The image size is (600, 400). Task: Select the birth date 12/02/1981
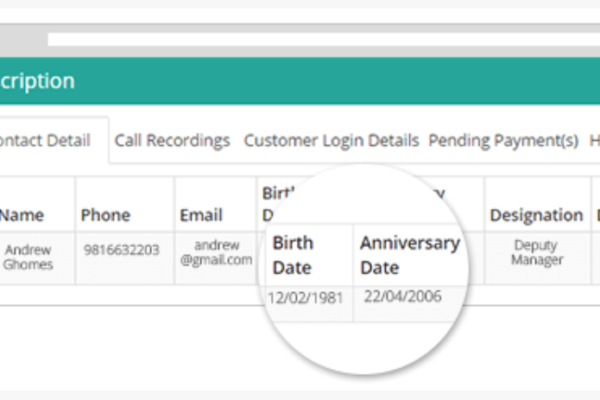[x=305, y=298]
